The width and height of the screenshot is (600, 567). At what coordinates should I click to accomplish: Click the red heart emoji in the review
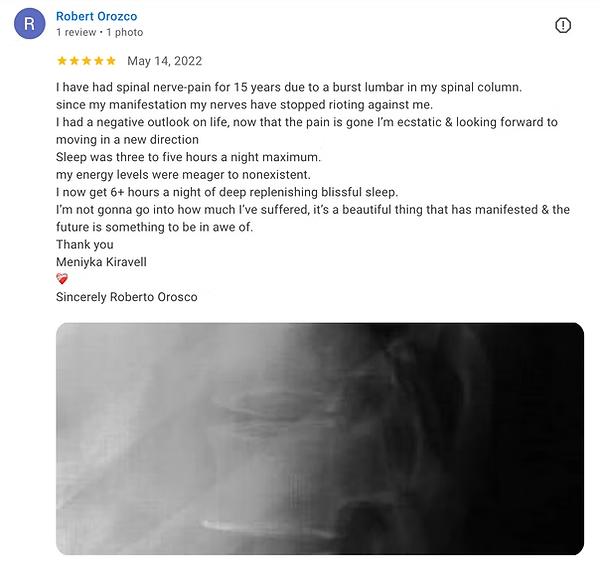click(62, 279)
